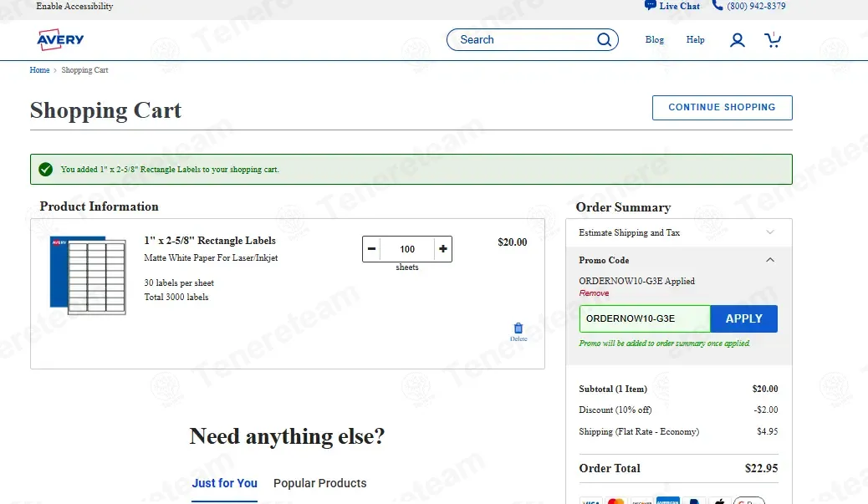Click the APPLY promo button
Screen dimensions: 868x504
[744, 318]
